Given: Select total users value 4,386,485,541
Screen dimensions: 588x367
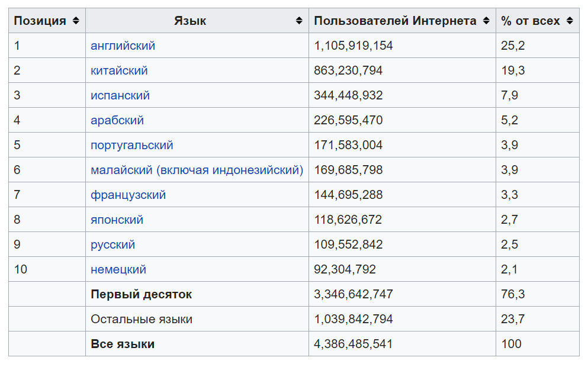Looking at the screenshot, I should (353, 344).
